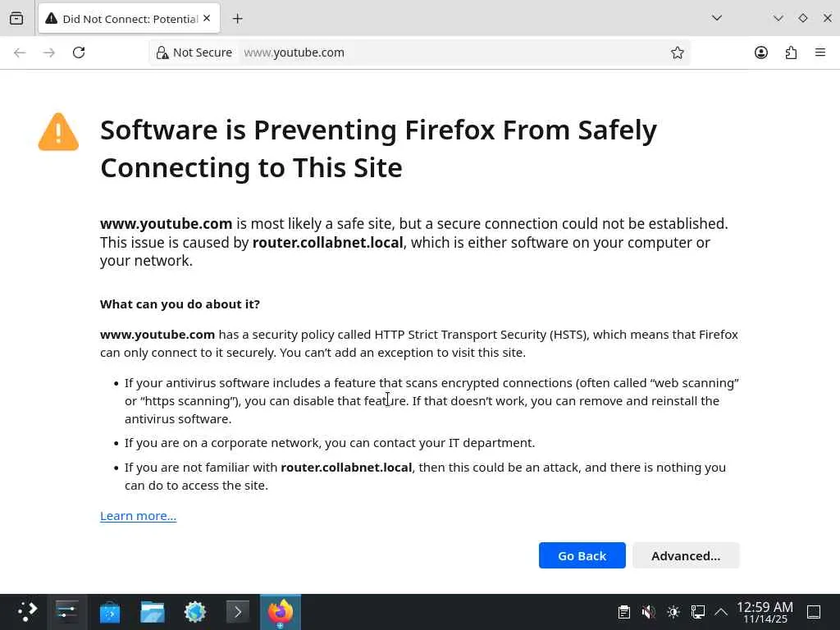
Task: Open a new tab with plus button
Action: tap(238, 18)
